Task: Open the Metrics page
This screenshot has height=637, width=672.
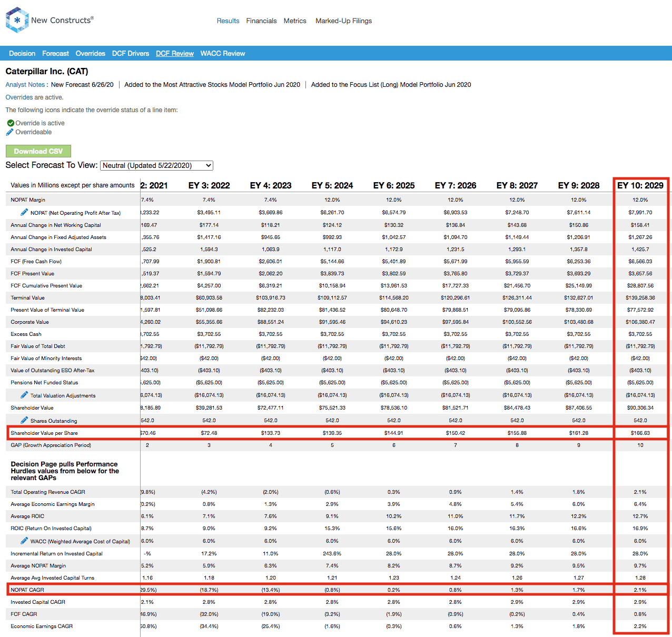Action: coord(295,21)
